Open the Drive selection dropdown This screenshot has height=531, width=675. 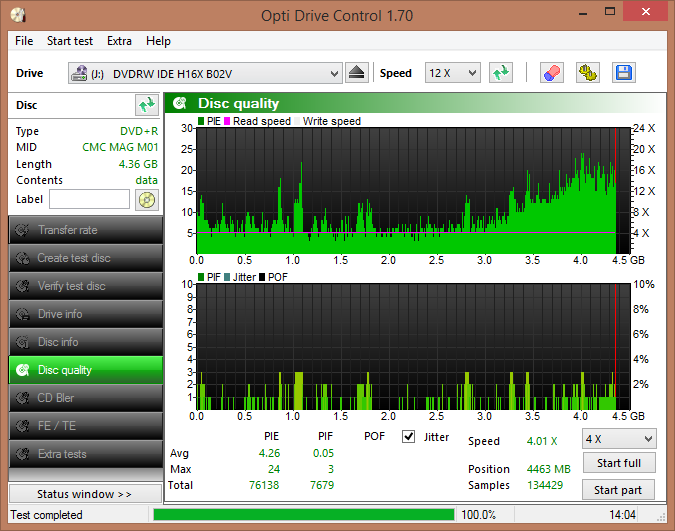[x=205, y=73]
